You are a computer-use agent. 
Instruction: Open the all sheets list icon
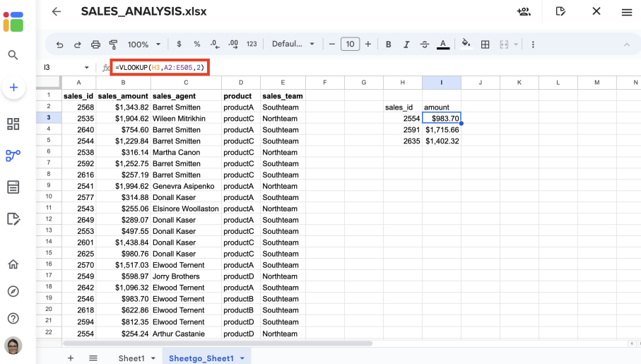click(x=93, y=358)
